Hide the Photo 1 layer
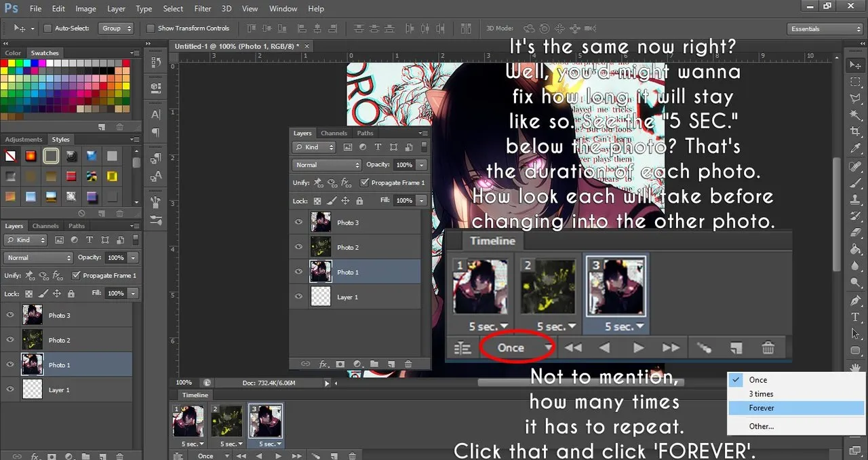 [x=10, y=365]
